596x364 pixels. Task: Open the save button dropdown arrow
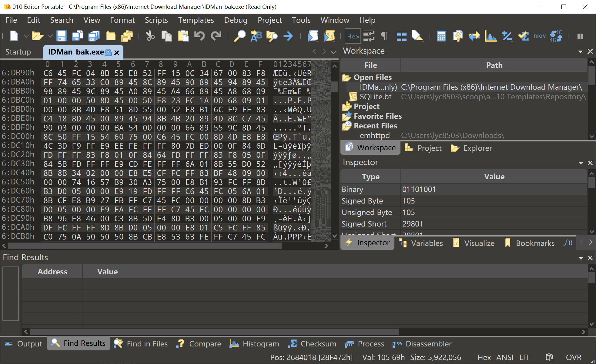click(50, 36)
